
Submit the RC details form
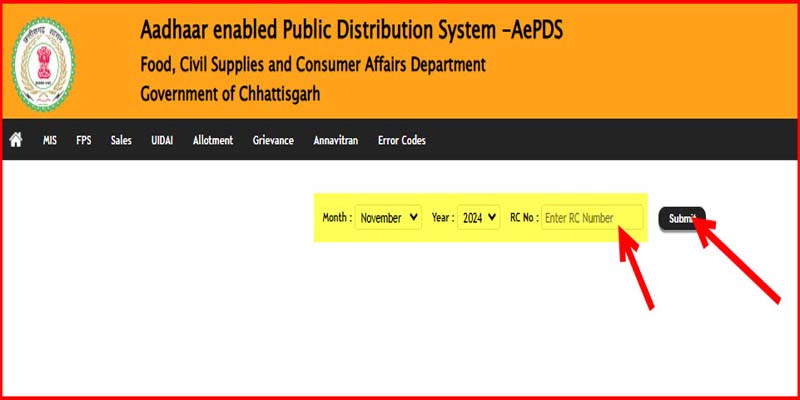682,218
